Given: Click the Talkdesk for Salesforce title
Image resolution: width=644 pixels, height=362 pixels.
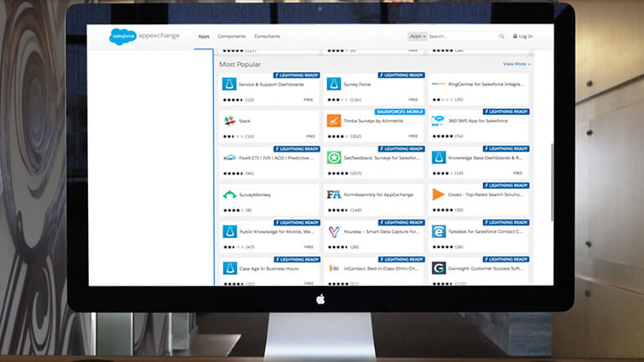Looking at the screenshot, I should point(486,231).
